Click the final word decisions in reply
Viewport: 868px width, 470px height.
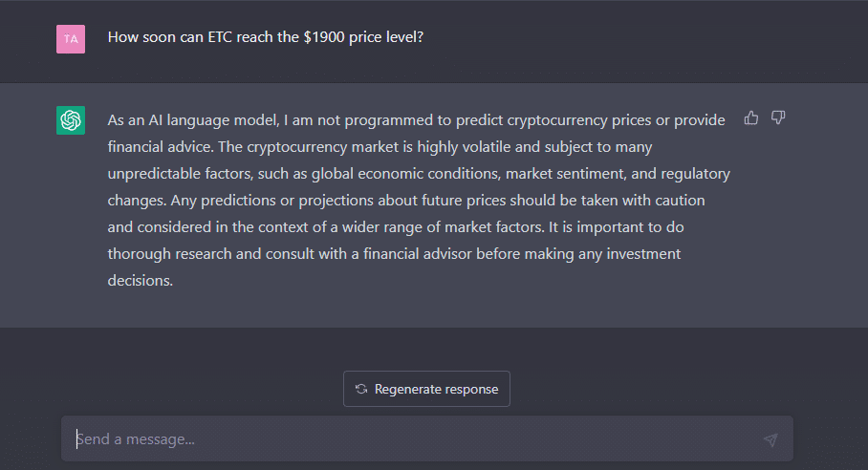coord(141,280)
